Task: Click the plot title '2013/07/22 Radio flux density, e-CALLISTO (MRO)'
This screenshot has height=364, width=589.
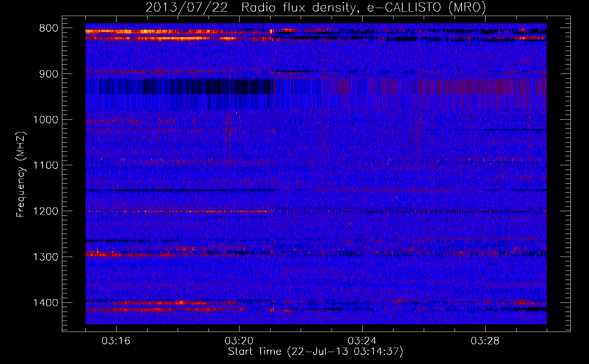Action: [316, 7]
